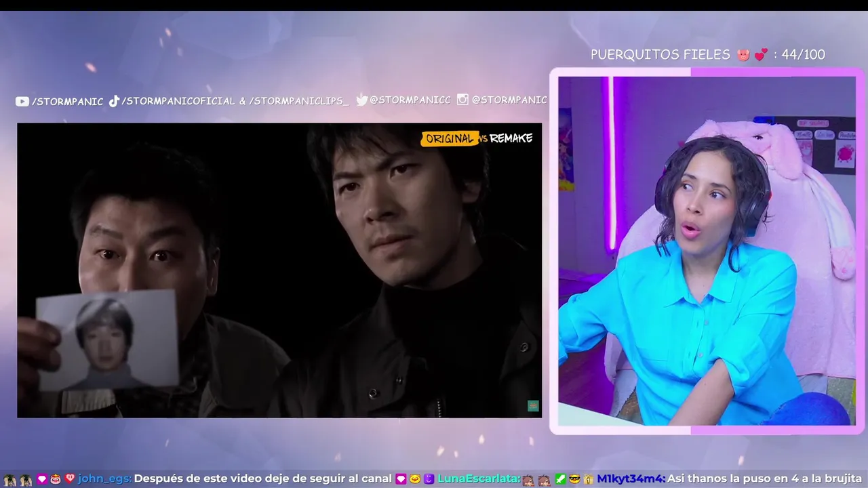This screenshot has height=488, width=868.
Task: Click the movie clip video area
Action: tap(279, 270)
